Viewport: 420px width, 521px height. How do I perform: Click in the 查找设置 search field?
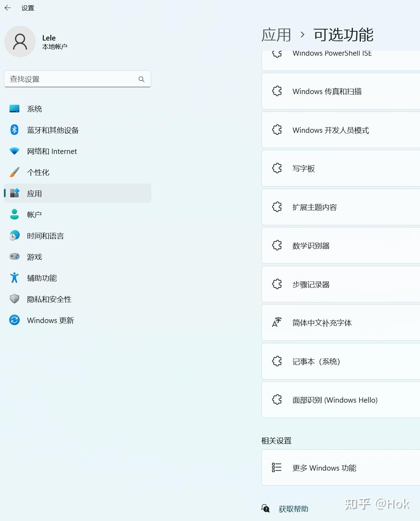point(77,79)
